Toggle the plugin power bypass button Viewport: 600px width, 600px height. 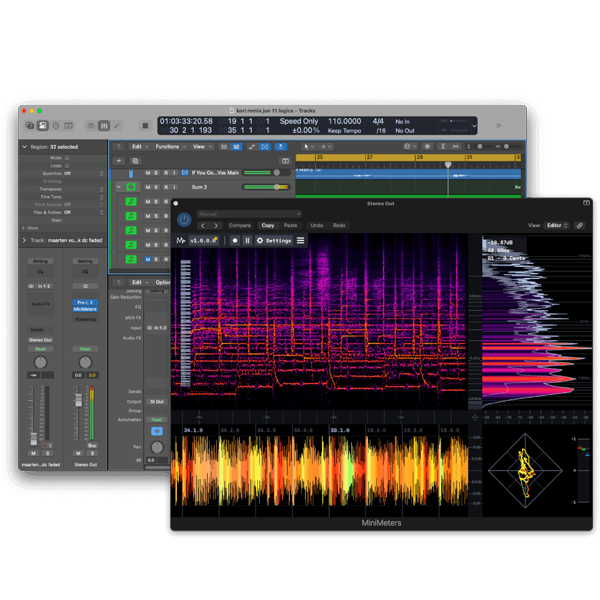184,220
